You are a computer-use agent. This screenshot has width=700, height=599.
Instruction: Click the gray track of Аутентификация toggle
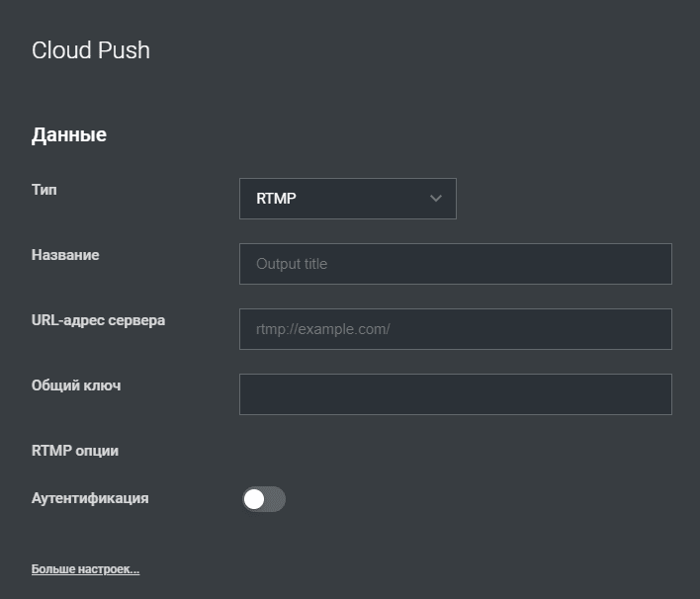pos(276,499)
